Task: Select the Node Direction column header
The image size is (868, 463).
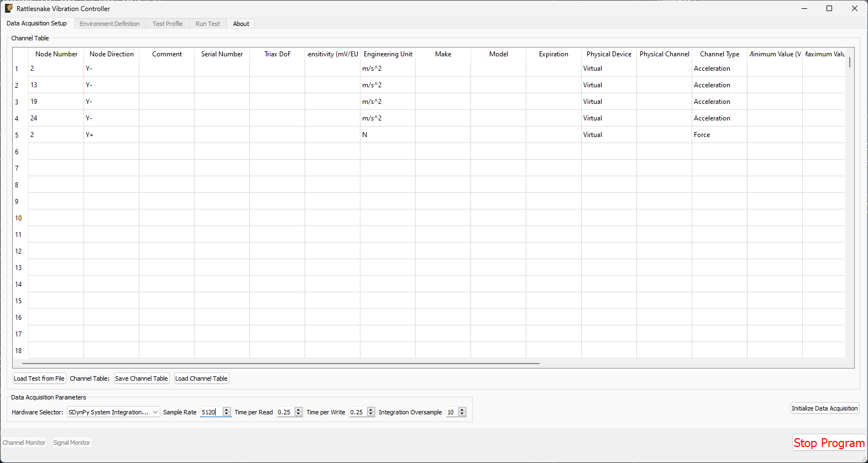Action: click(112, 54)
